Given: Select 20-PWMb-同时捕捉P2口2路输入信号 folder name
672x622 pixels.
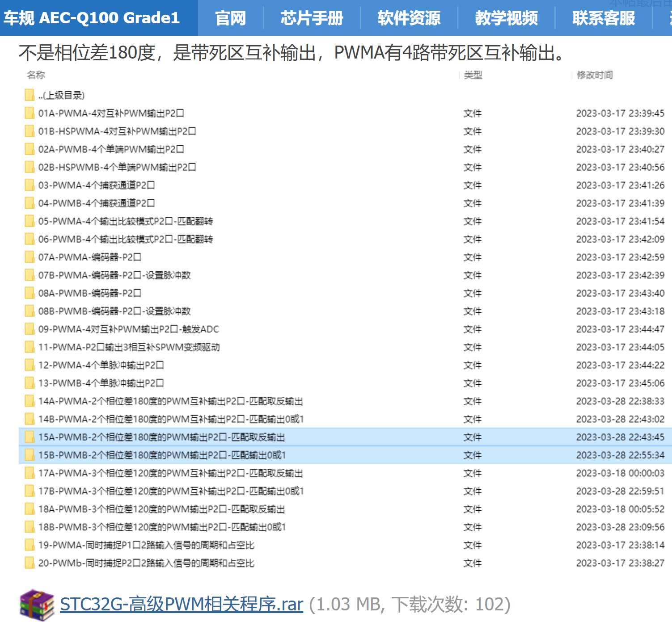Looking at the screenshot, I should 146,563.
